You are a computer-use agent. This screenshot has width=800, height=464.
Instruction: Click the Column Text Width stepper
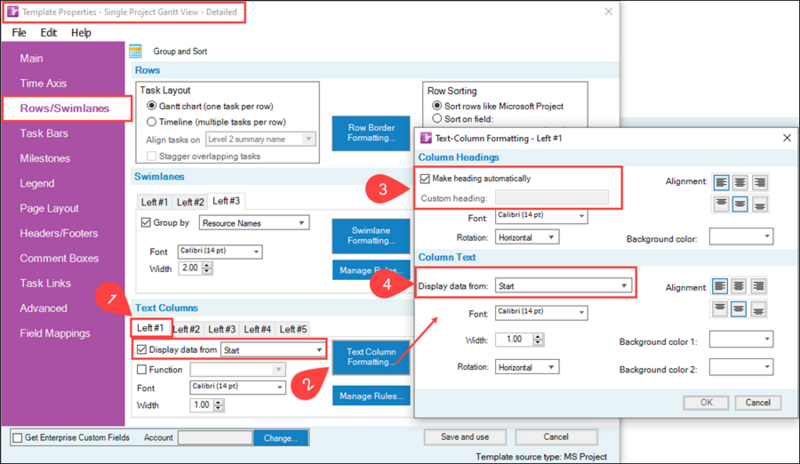538,339
